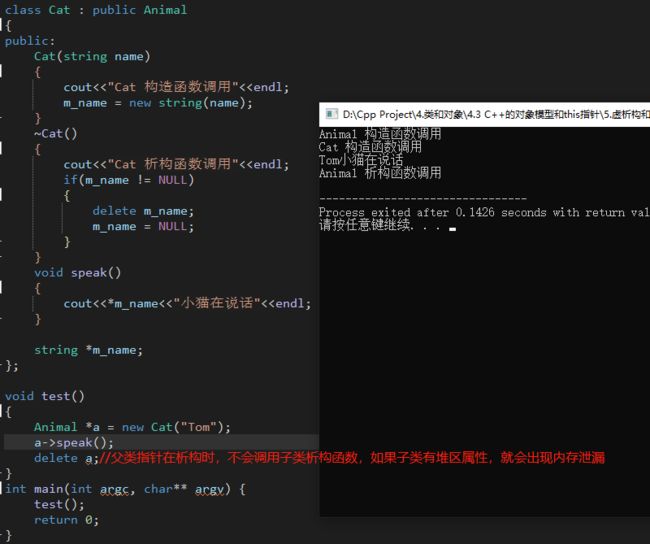Viewport: 650px width, 544px height.
Task: Click the 'void speak()' function line
Action: [78, 273]
